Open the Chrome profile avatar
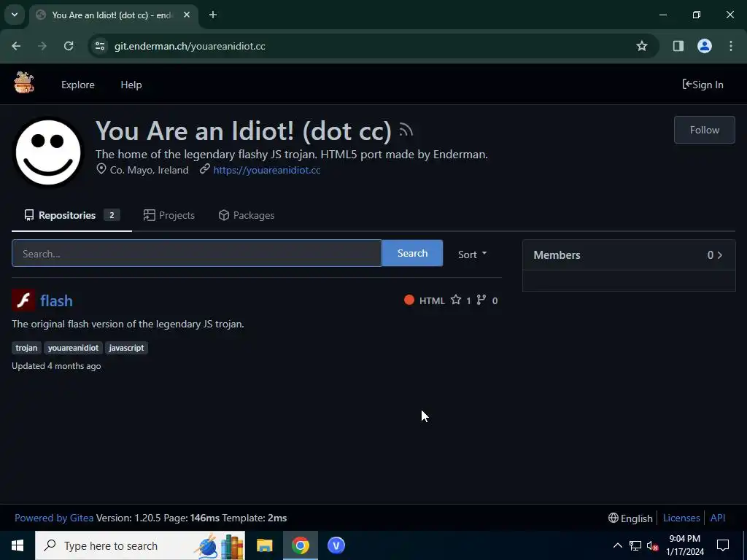The image size is (747, 560). click(705, 46)
